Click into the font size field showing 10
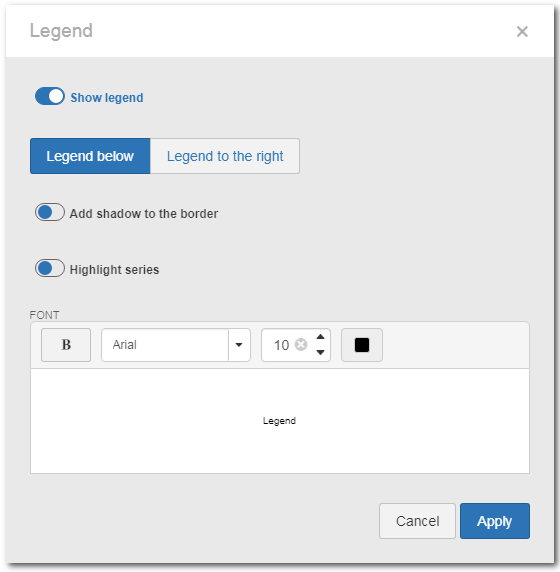The width and height of the screenshot is (560, 572). [282, 345]
